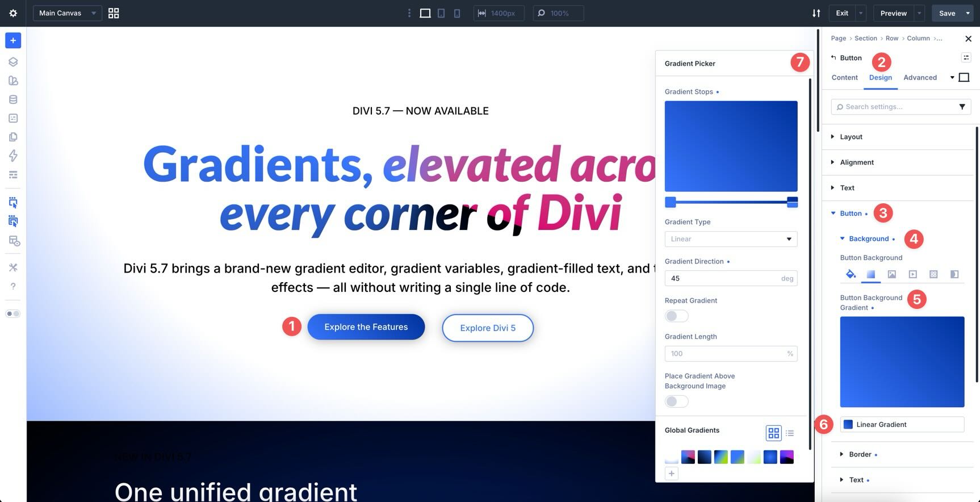Image resolution: width=980 pixels, height=502 pixels.
Task: Collapse the Background subsection
Action: pos(868,239)
